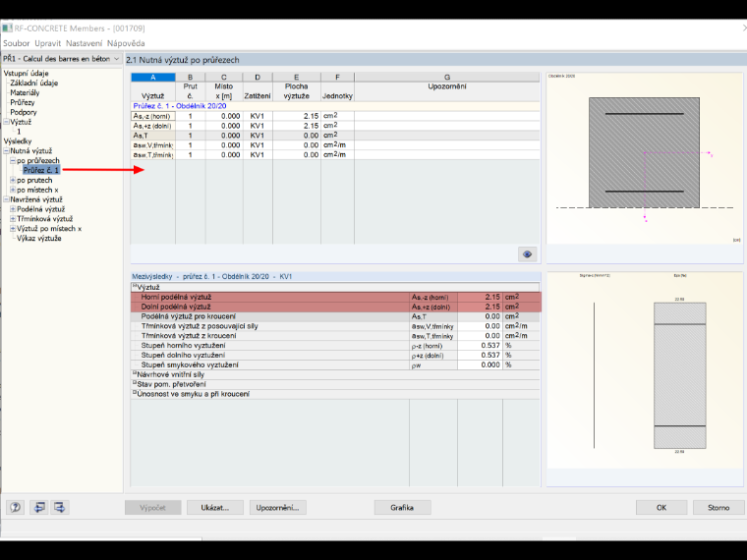
Task: Select Materiály in the tree
Action: 25,93
